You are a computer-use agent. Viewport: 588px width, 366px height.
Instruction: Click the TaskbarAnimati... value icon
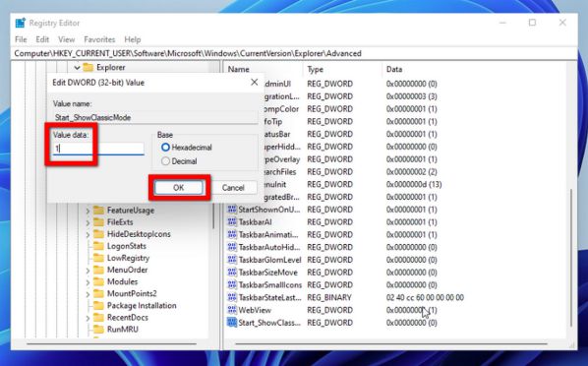(x=232, y=234)
